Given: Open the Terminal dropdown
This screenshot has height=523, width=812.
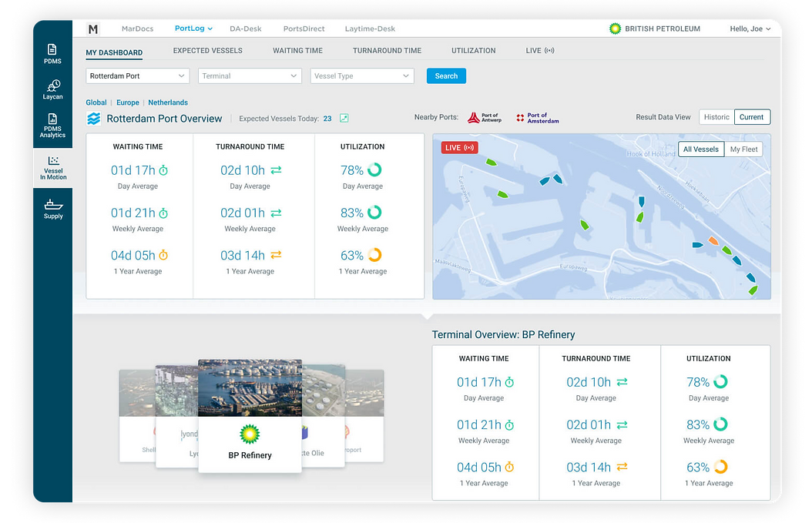Looking at the screenshot, I should (250, 76).
